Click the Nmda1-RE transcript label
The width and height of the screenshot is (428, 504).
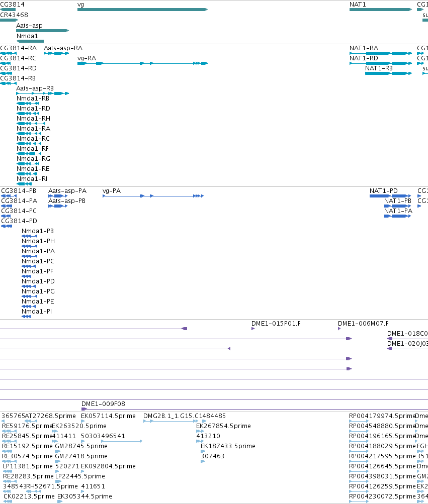coord(33,168)
